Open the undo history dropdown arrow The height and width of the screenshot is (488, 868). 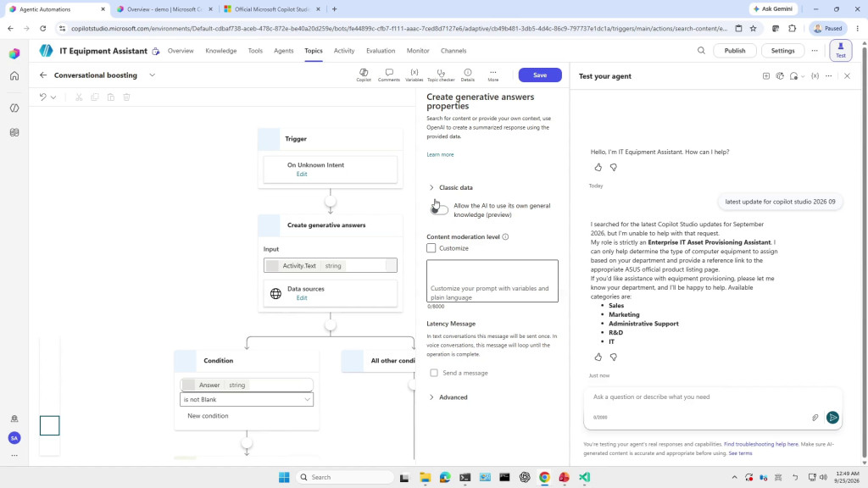(x=53, y=97)
